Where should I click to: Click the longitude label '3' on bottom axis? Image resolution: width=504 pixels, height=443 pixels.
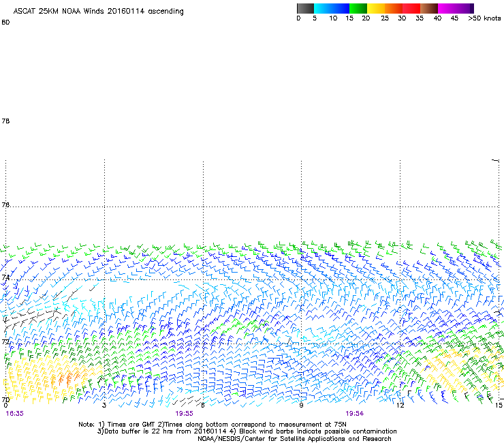104,405
